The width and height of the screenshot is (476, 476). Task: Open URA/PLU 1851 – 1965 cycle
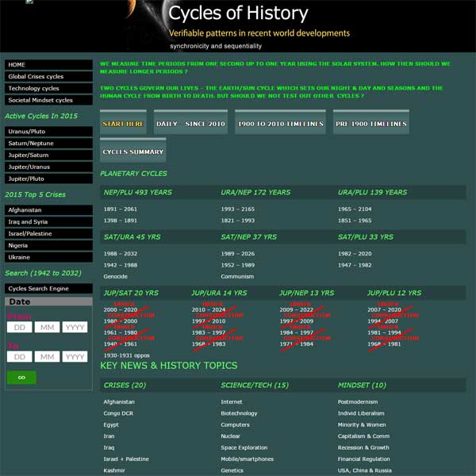355,221
